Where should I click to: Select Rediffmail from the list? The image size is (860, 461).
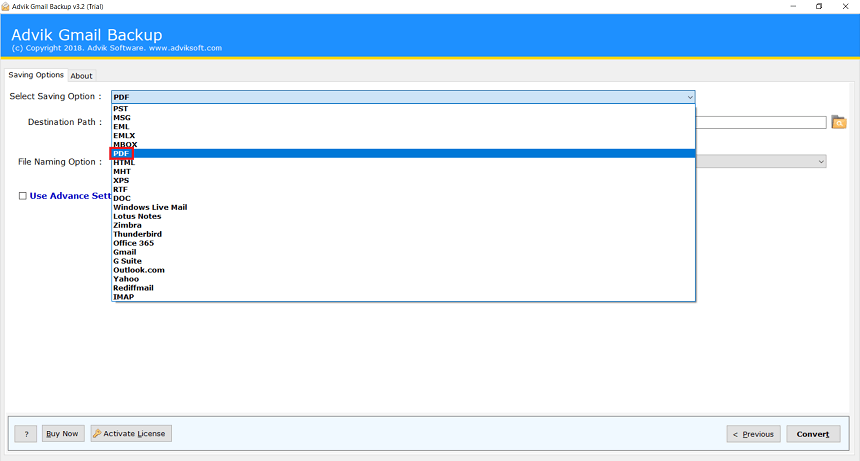pos(403,288)
